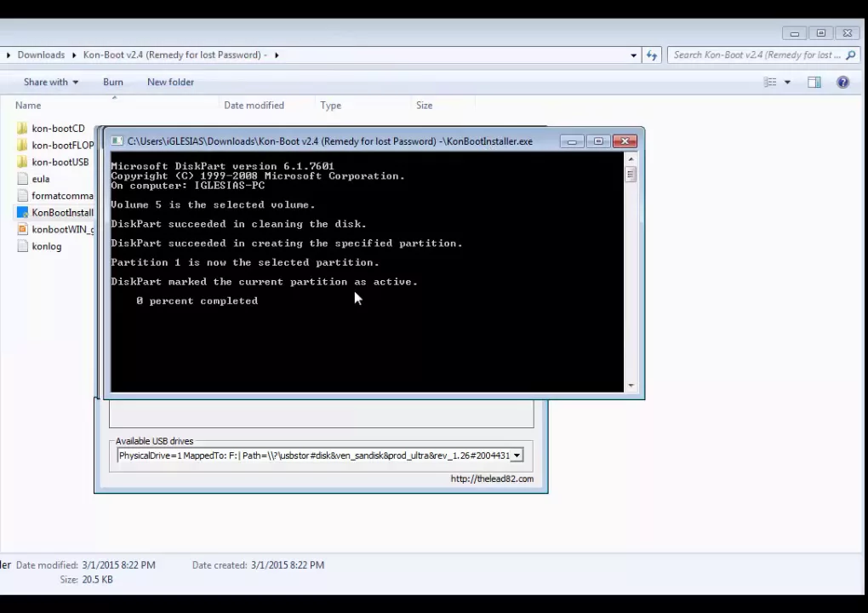Minimize the KonBootInstaller console window
This screenshot has height=613, width=868.
[572, 141]
